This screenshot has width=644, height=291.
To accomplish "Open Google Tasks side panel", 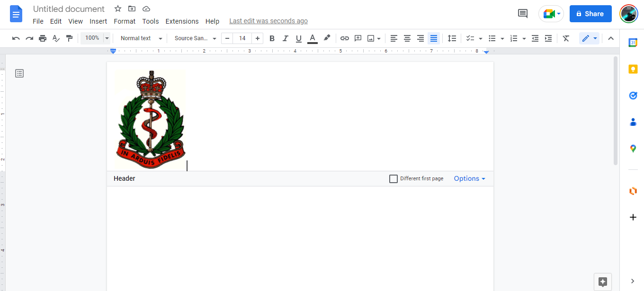I will tap(633, 96).
